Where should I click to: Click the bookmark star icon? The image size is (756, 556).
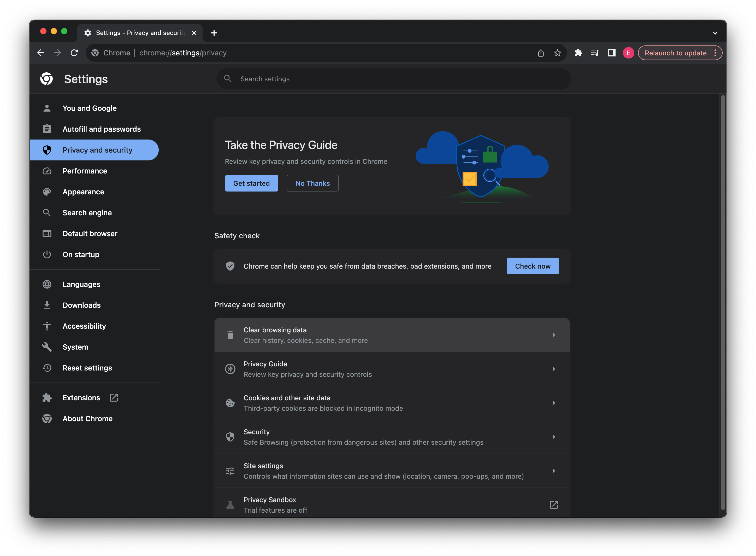[557, 53]
